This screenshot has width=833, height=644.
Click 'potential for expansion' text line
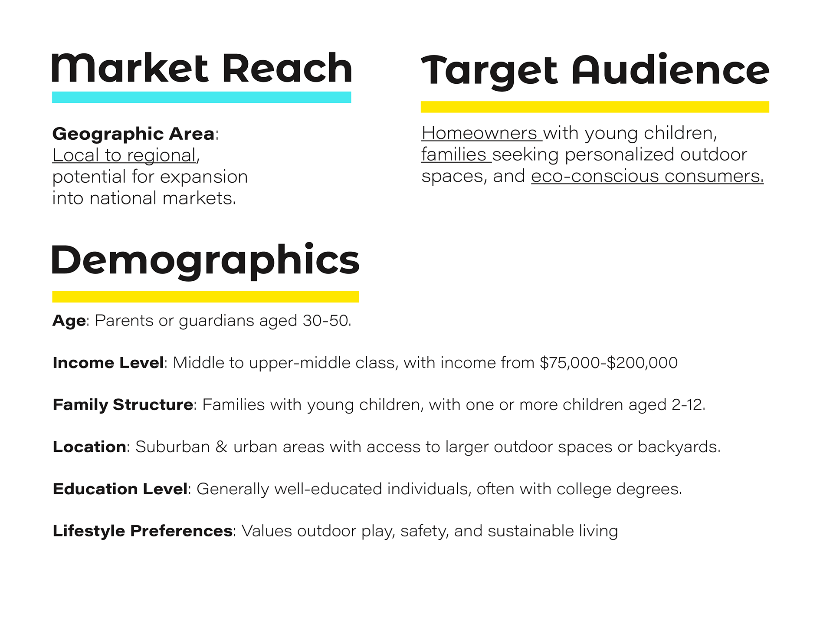coord(150,177)
